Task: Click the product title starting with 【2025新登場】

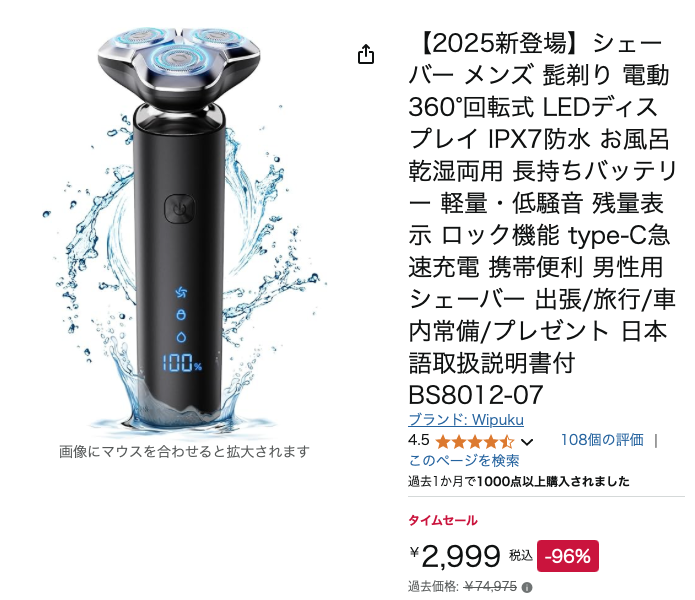Action: pos(542,219)
